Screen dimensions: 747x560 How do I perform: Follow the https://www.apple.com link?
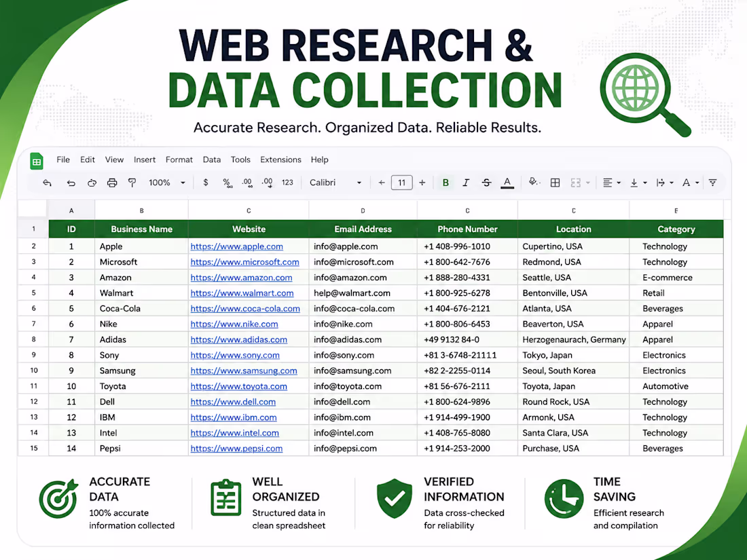(x=237, y=246)
